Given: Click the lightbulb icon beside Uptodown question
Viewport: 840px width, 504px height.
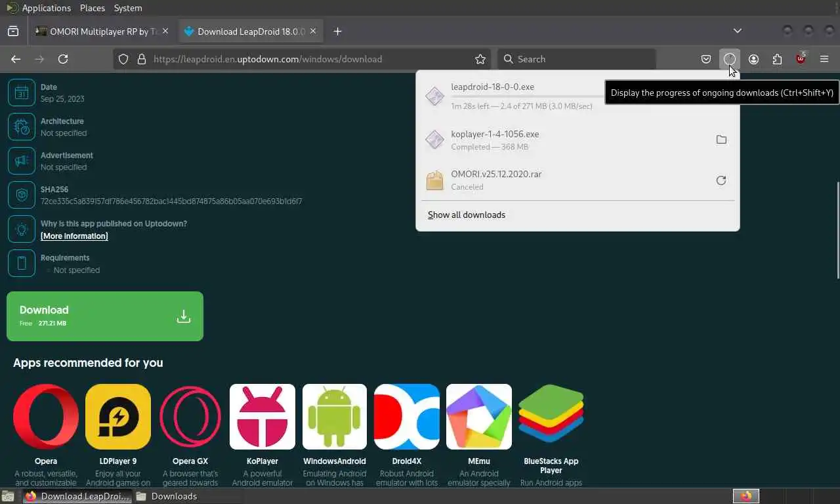Looking at the screenshot, I should pos(22,229).
